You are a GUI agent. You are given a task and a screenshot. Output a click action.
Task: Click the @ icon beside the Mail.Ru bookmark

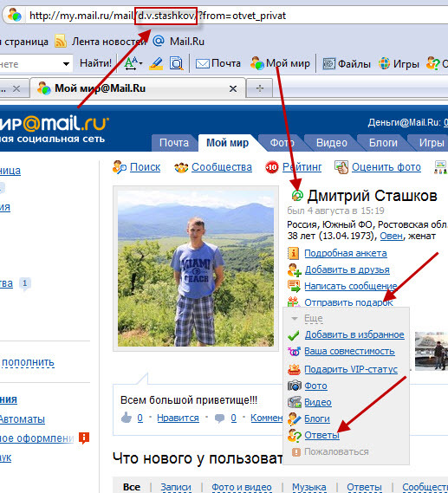click(159, 42)
